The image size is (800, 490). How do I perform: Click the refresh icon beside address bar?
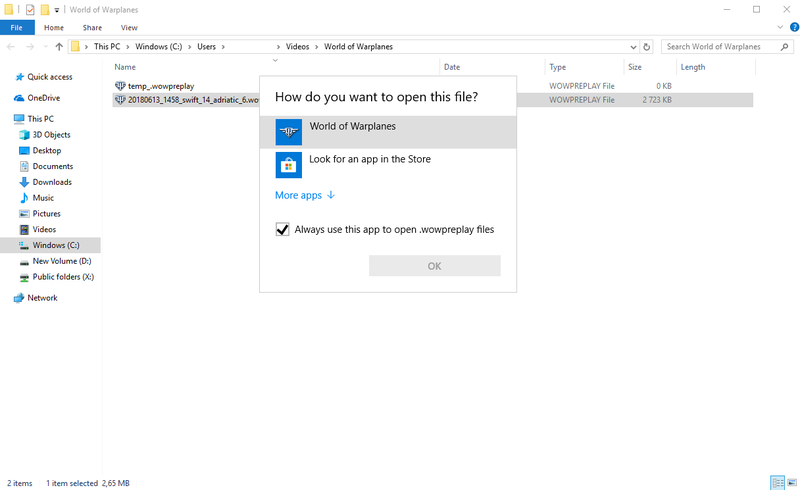pyautogui.click(x=647, y=47)
